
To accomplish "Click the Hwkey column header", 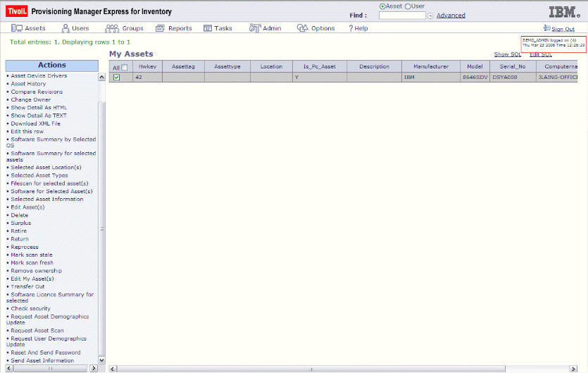I will point(147,66).
